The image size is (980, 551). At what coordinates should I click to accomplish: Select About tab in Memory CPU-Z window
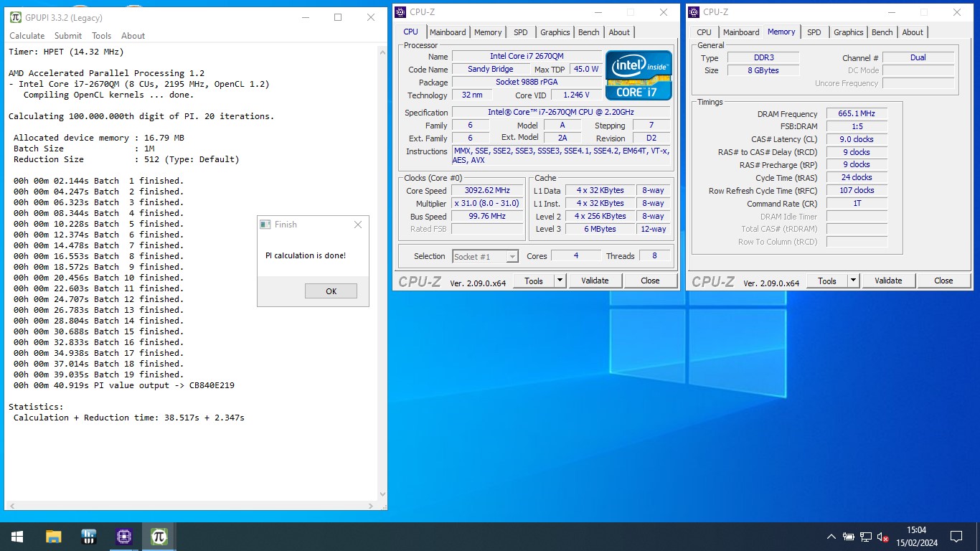coord(913,32)
